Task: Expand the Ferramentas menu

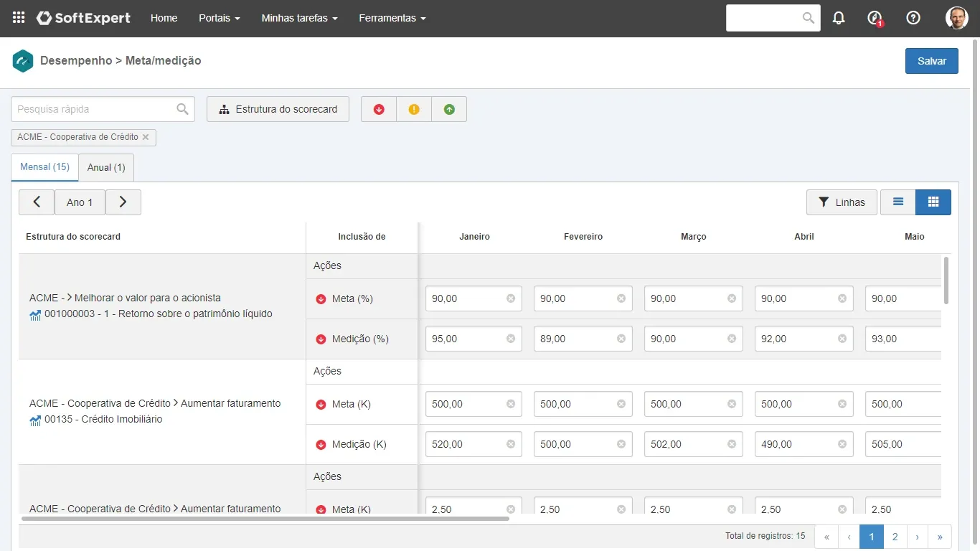Action: coord(392,18)
